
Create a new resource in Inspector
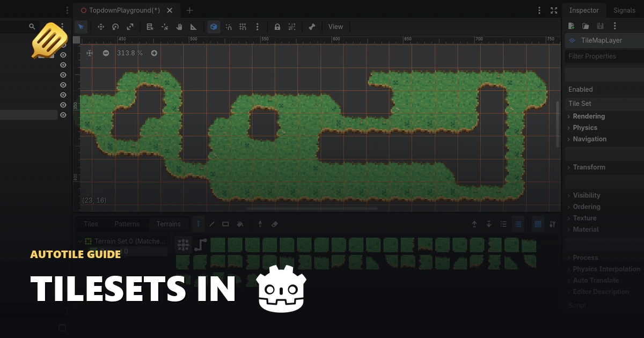point(571,26)
